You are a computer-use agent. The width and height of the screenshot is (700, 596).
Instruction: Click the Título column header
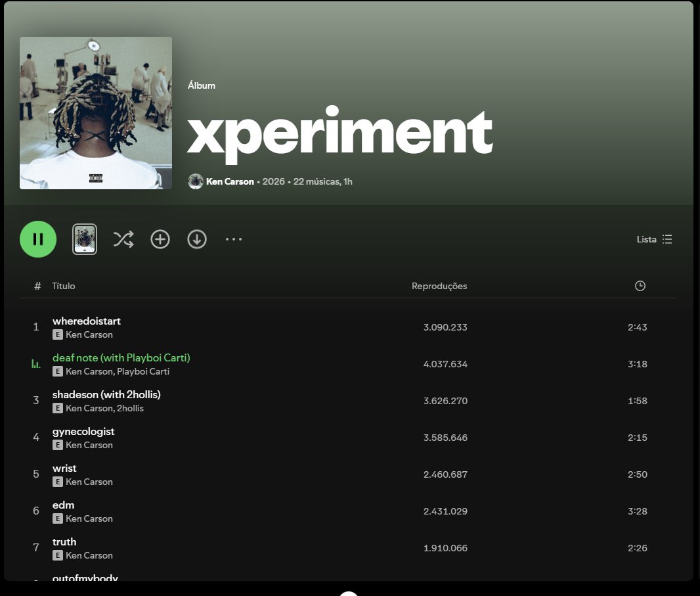[64, 286]
